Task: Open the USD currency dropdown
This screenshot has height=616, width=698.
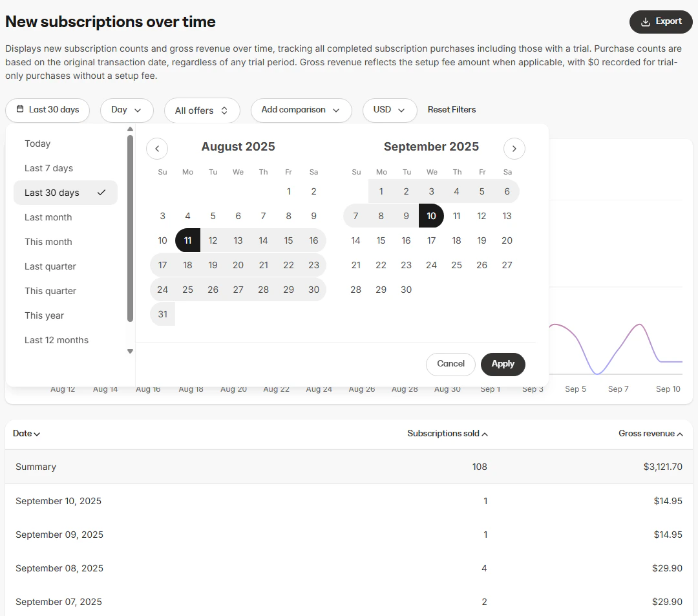Action: tap(390, 110)
